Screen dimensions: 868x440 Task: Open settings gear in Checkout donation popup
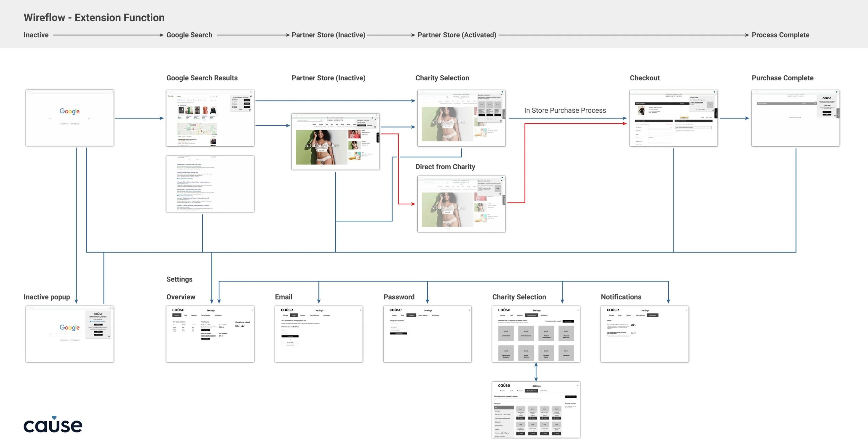click(x=713, y=110)
